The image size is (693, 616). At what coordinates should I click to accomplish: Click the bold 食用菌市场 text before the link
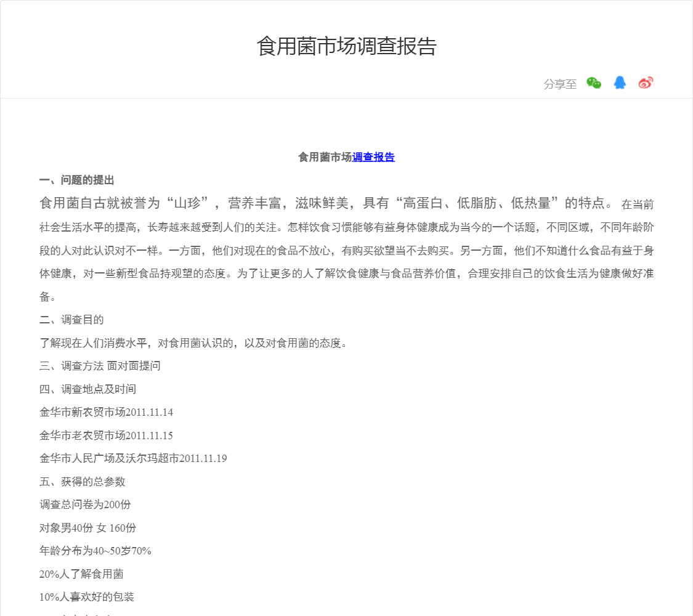click(x=325, y=157)
